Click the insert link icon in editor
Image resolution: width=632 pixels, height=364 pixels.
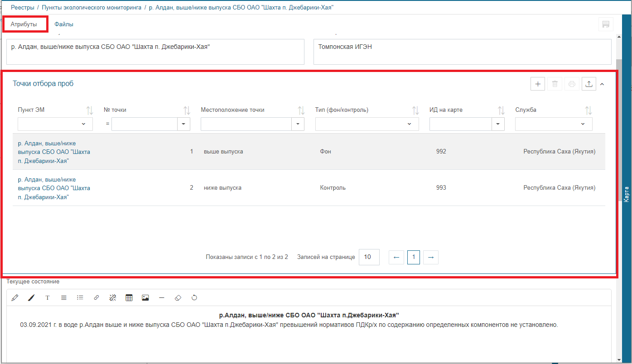pyautogui.click(x=96, y=298)
